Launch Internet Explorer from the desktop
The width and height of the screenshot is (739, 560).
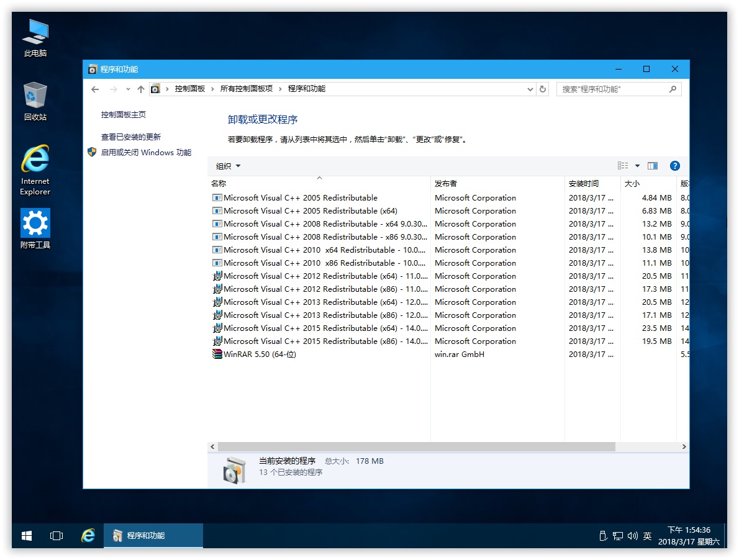[35, 170]
